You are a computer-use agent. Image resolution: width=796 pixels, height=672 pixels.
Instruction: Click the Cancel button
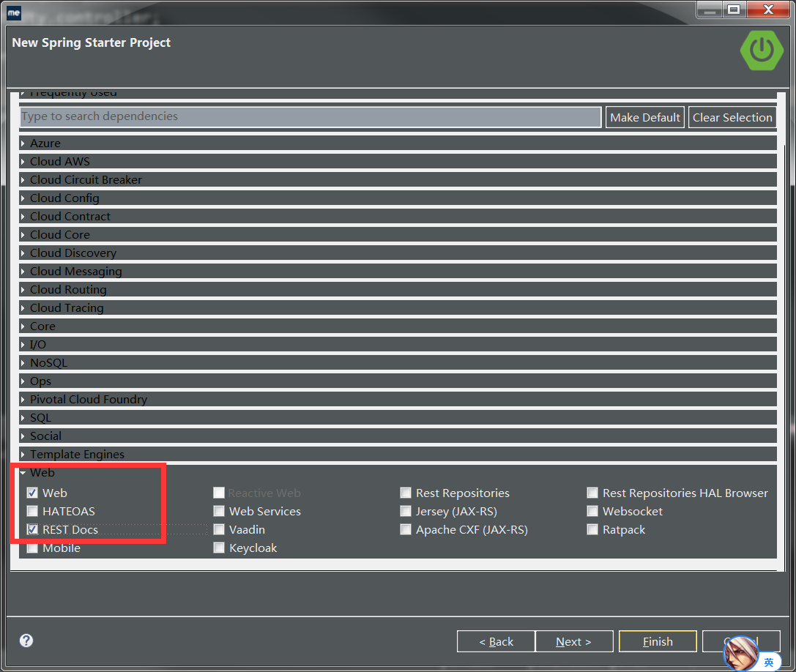pos(741,641)
